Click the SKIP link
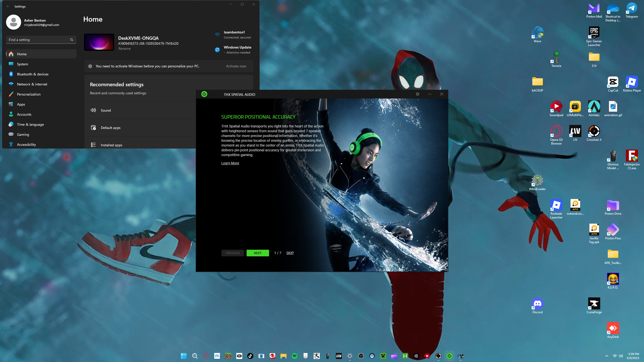644x362 pixels. (290, 253)
